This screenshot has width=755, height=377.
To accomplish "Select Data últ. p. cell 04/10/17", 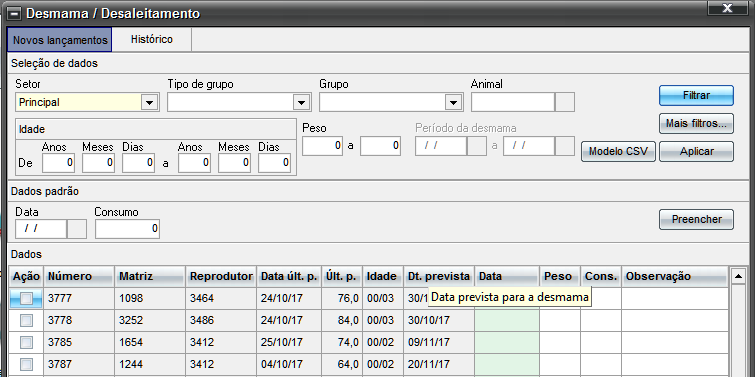I will coord(289,364).
